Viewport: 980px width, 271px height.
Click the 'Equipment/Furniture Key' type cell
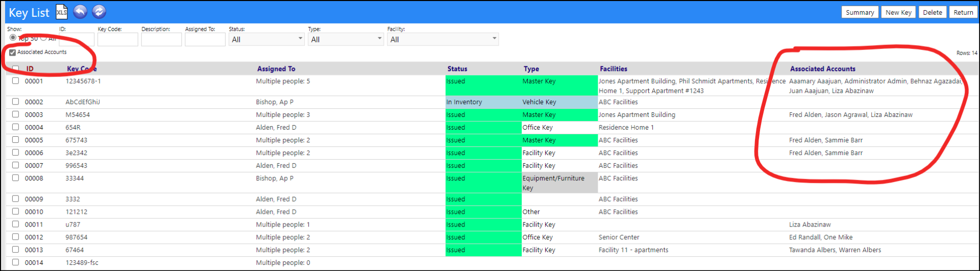559,183
